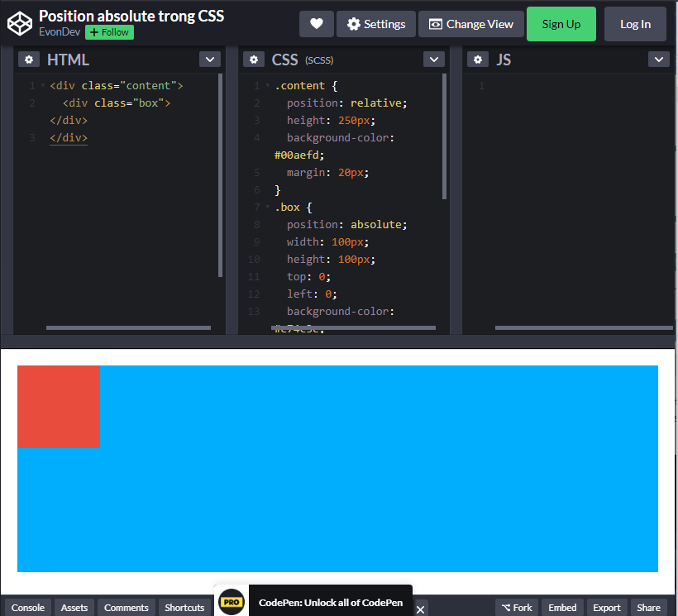Fold the .content rule code arrow
This screenshot has height=616, width=678.
click(268, 86)
